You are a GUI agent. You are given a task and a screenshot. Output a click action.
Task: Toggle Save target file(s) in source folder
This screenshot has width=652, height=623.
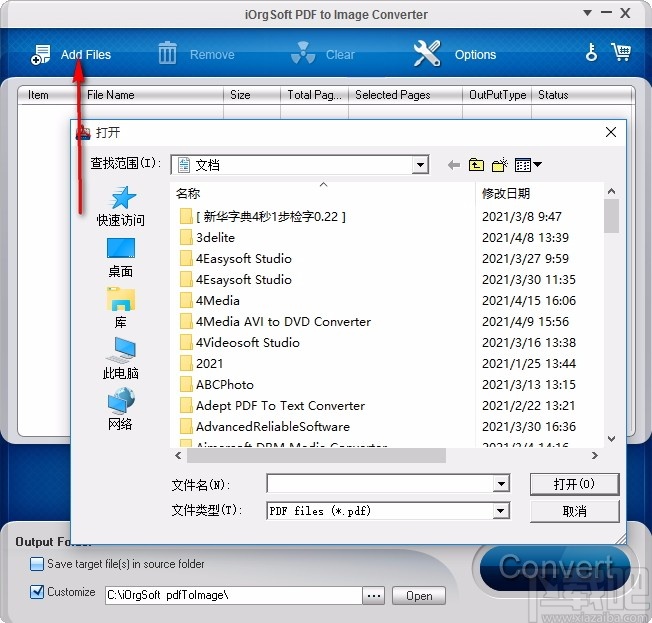[37, 564]
